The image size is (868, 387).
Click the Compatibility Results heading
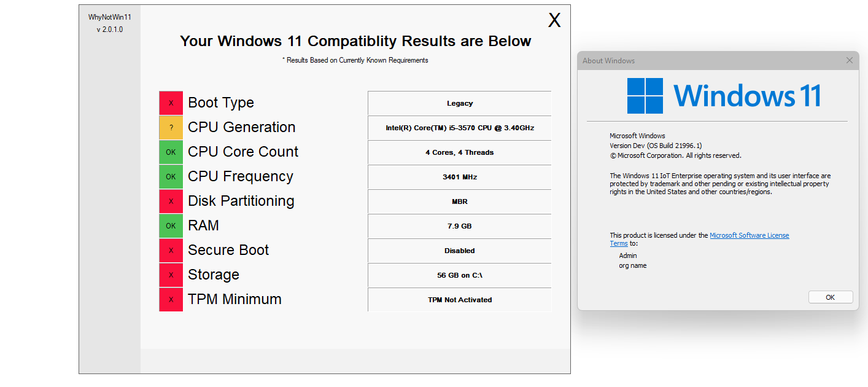point(355,41)
